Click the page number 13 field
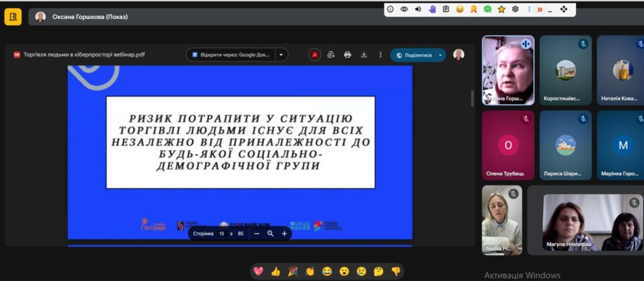The width and height of the screenshot is (644, 281). (x=221, y=233)
